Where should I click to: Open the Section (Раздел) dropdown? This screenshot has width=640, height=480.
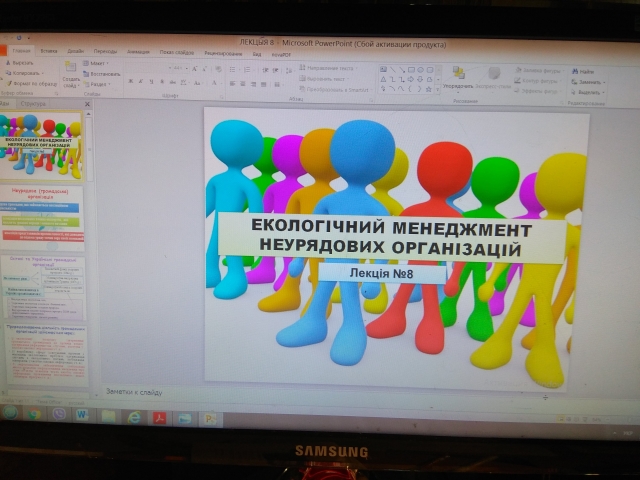coord(97,84)
